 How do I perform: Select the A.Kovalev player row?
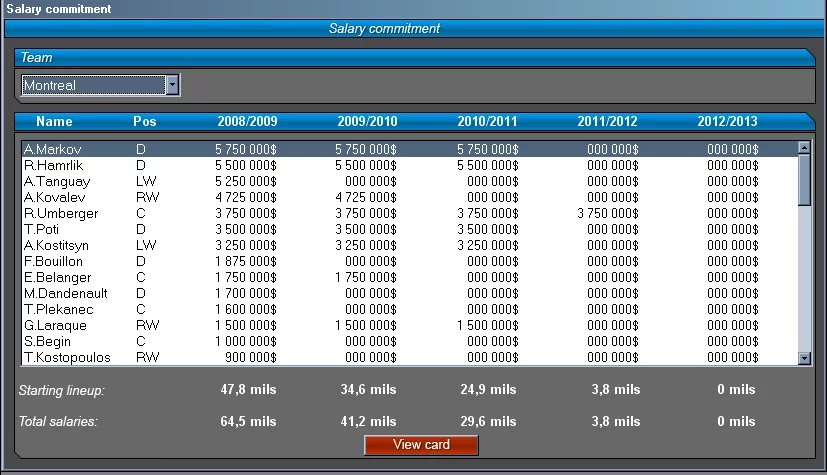pyautogui.click(x=410, y=197)
